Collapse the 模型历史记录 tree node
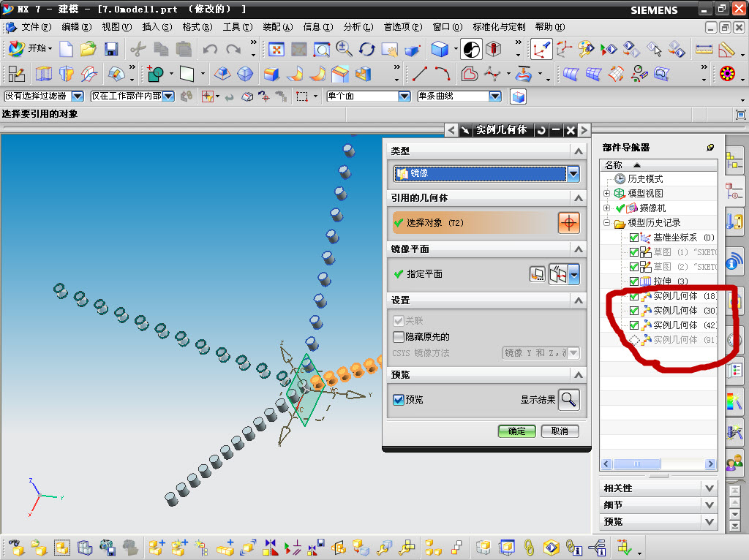749x560 pixels. point(606,222)
